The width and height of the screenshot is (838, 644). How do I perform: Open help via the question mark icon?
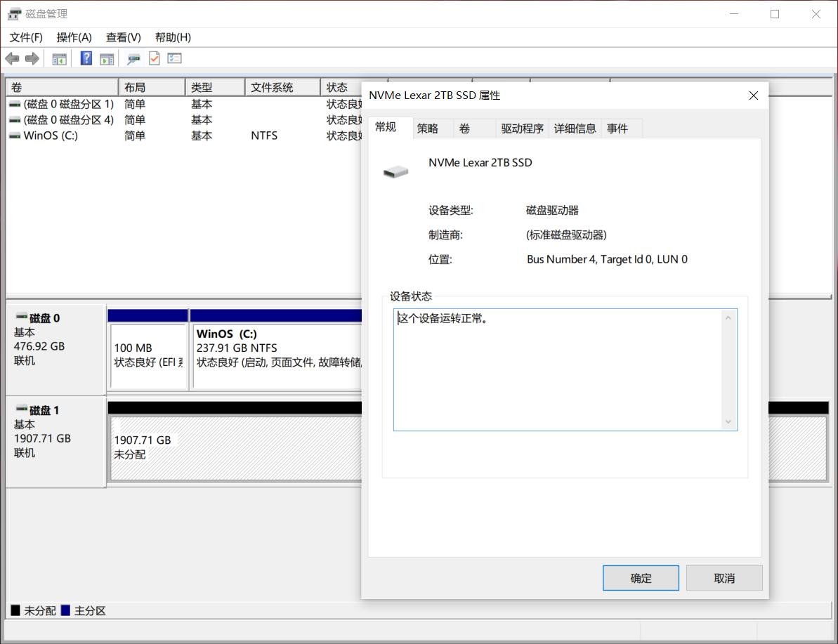pyautogui.click(x=86, y=58)
